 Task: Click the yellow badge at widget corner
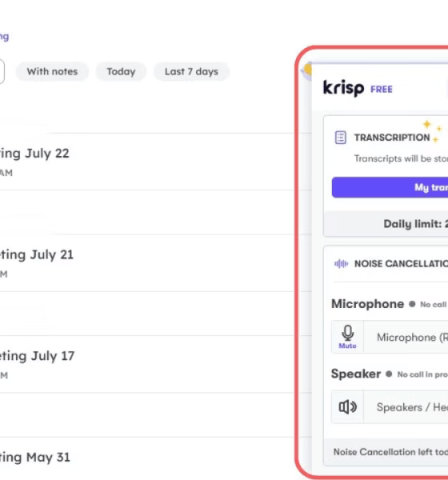[x=307, y=70]
